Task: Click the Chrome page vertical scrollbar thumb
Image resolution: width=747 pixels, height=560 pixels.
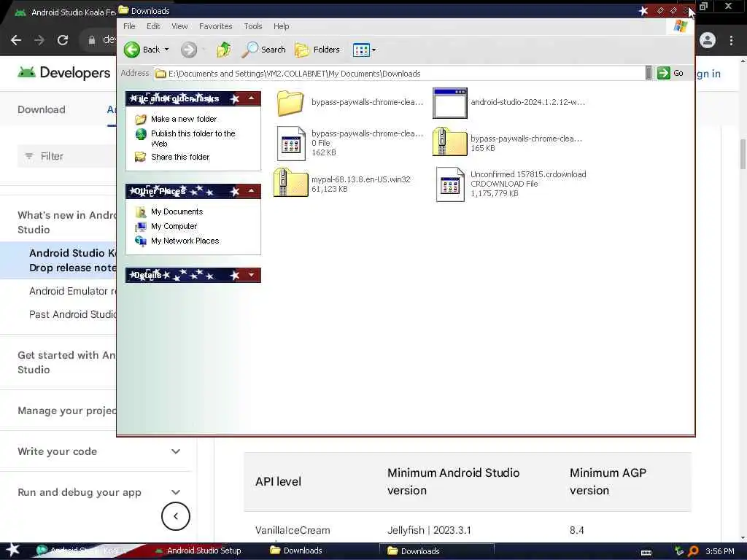Action: pos(743,153)
